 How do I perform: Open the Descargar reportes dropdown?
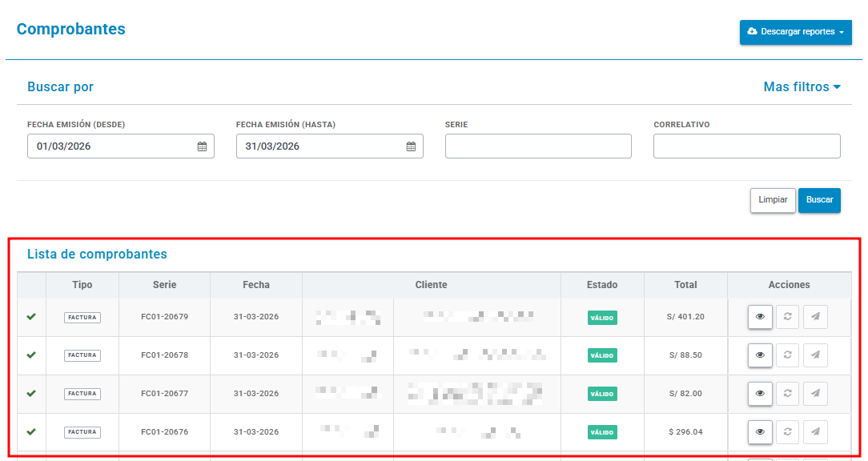pyautogui.click(x=795, y=32)
